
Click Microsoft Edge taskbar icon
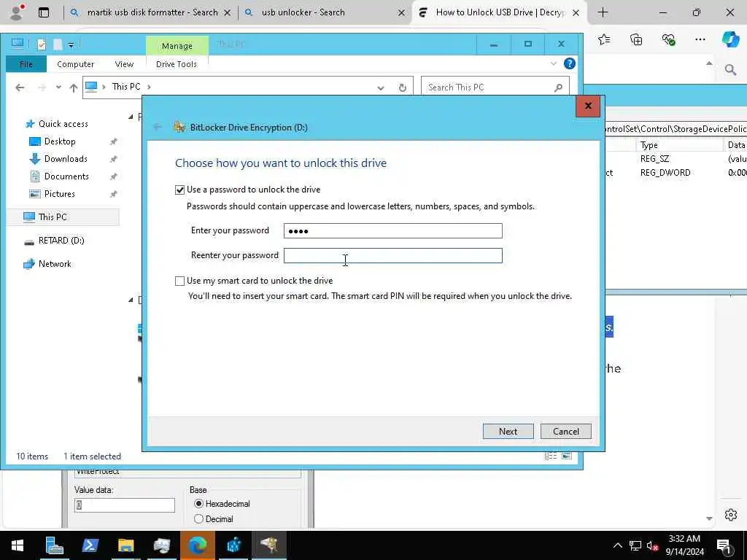point(198,545)
